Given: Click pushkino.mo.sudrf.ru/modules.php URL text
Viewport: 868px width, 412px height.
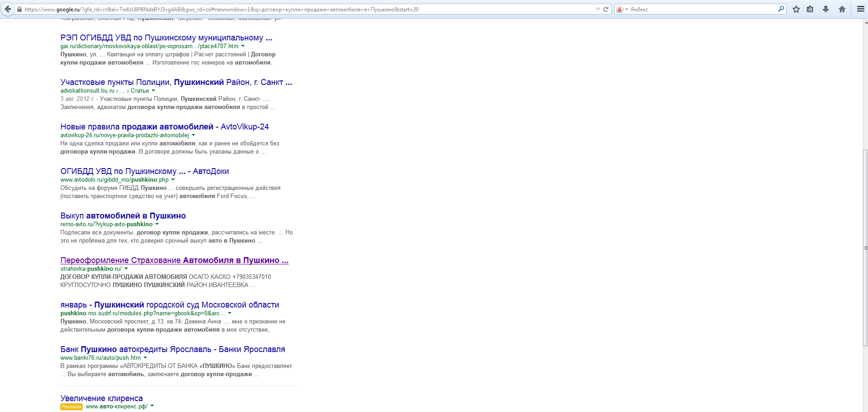Looking at the screenshot, I should point(143,313).
